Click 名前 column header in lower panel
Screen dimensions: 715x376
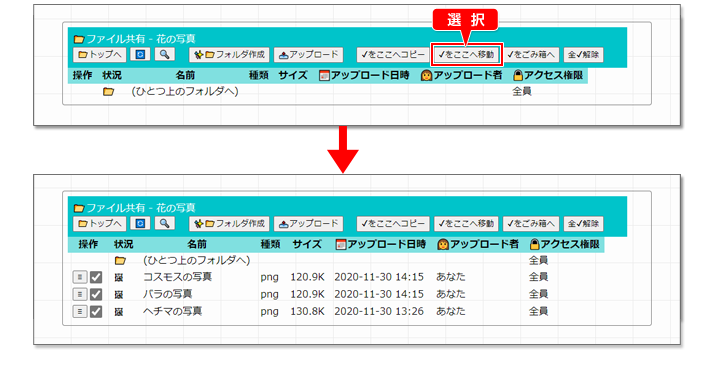pos(197,244)
